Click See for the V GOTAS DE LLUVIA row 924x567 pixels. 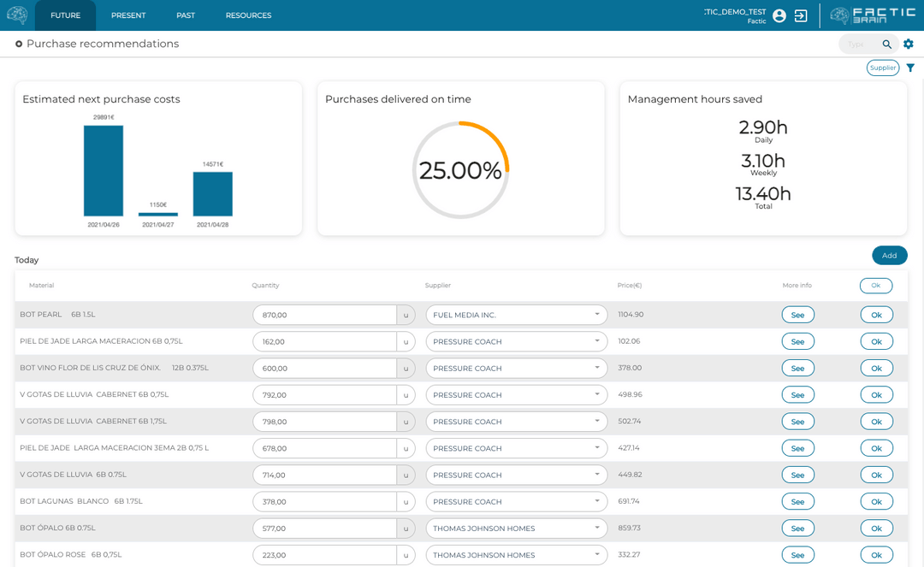pyautogui.click(x=797, y=394)
